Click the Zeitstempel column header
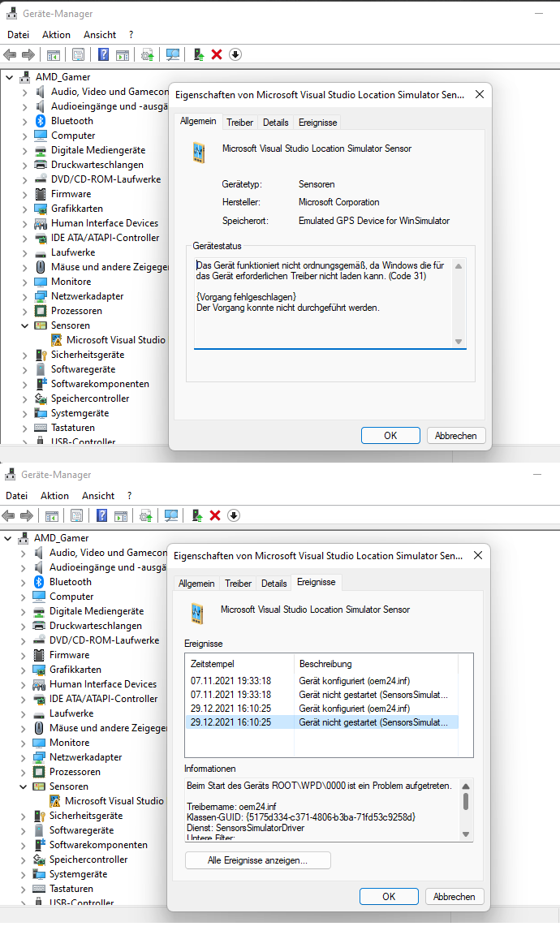 (x=239, y=664)
